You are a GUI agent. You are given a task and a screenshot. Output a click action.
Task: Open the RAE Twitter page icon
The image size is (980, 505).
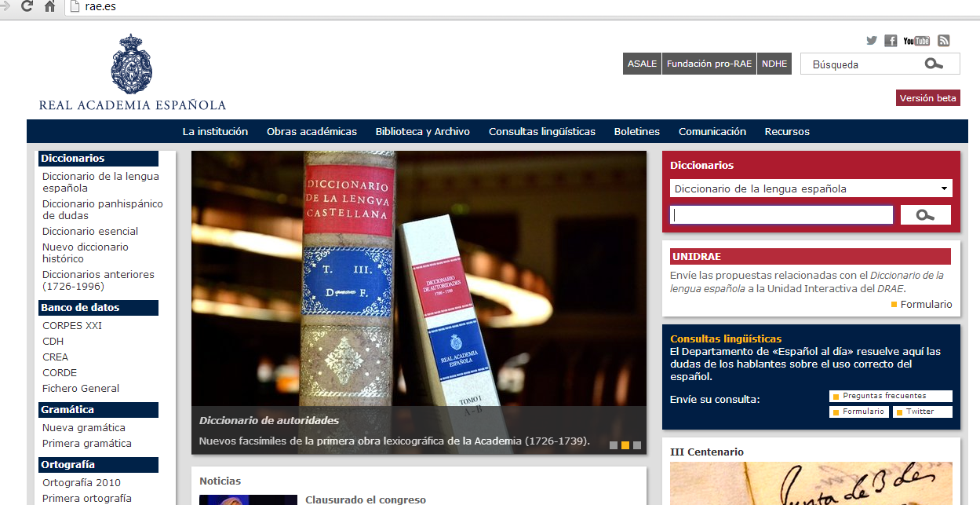click(872, 41)
